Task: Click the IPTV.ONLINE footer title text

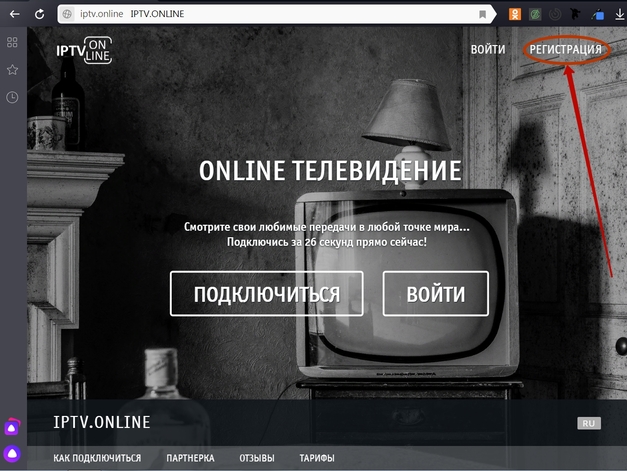Action: 102,422
